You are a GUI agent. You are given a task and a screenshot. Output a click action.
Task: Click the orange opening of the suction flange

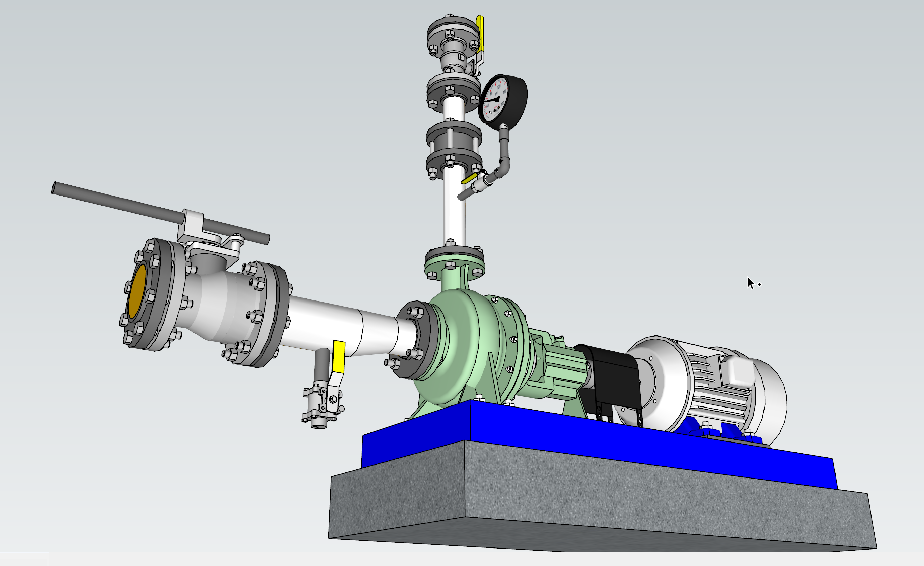click(x=137, y=291)
